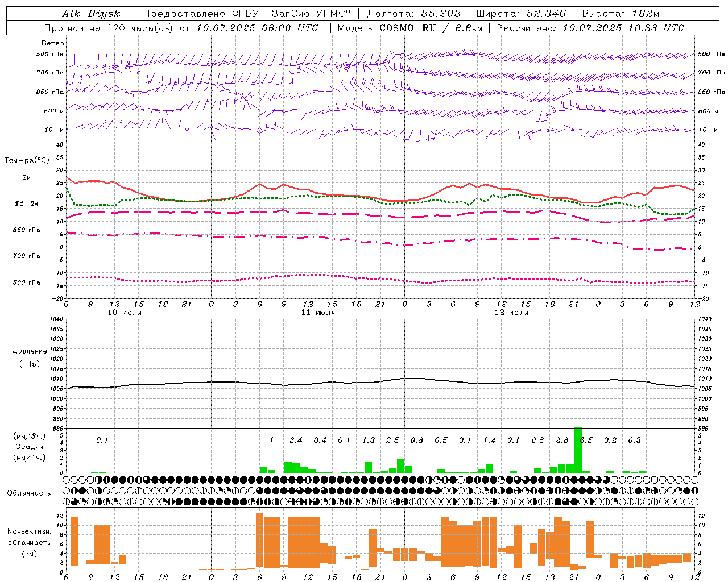Click the Td 2м dew point legend entry
The height and width of the screenshot is (582, 728).
pyautogui.click(x=26, y=203)
